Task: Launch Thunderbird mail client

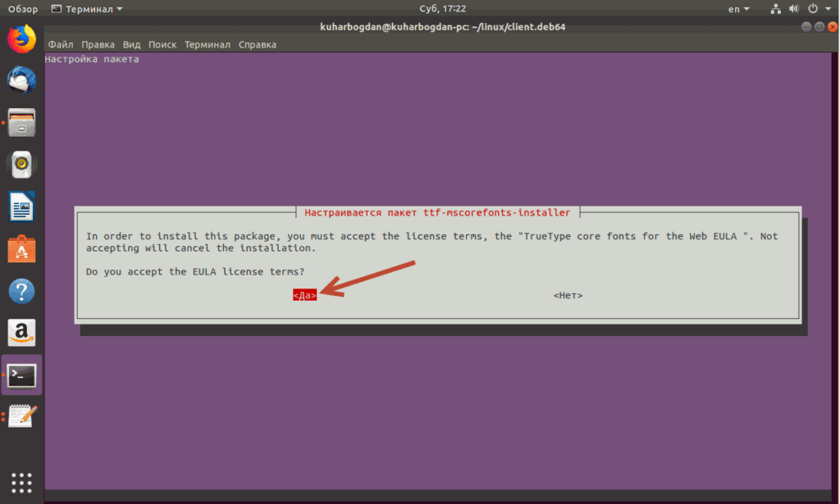Action: (x=21, y=80)
